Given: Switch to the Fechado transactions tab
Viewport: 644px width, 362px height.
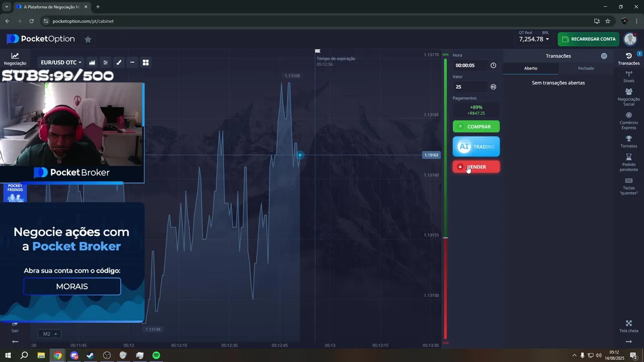Looking at the screenshot, I should pyautogui.click(x=586, y=68).
